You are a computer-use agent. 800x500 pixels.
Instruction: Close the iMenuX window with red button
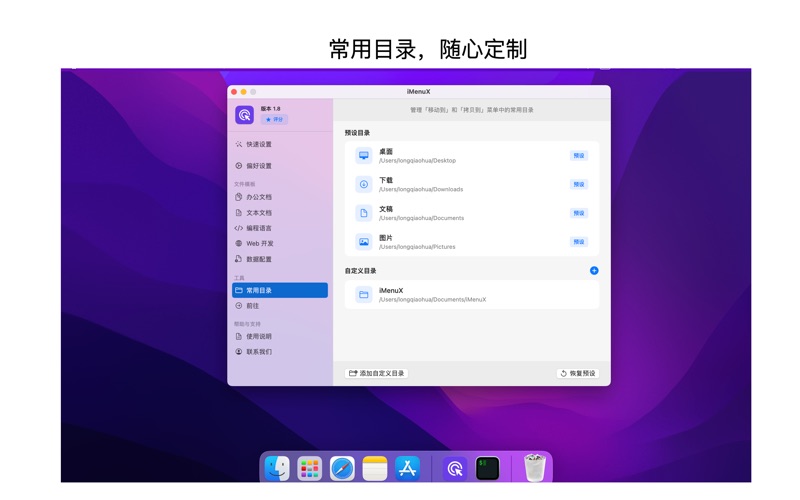click(234, 92)
